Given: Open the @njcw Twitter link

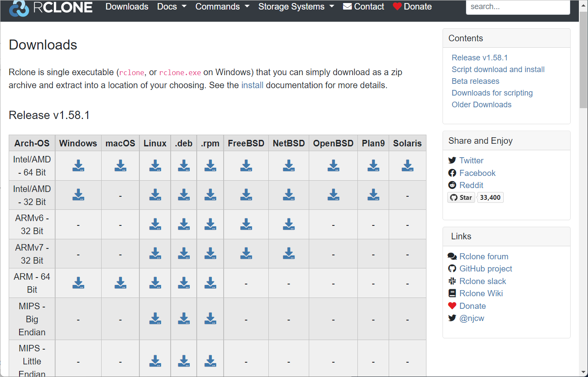Looking at the screenshot, I should tap(472, 318).
